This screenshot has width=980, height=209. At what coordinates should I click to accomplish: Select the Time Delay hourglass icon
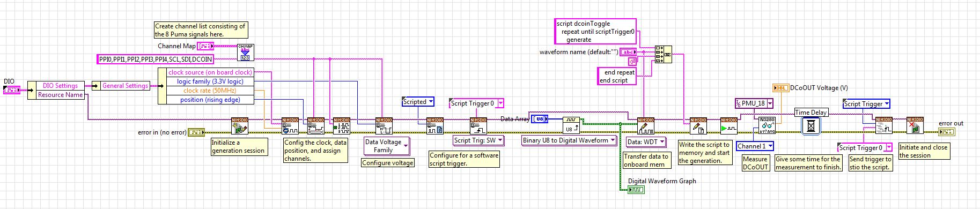pyautogui.click(x=811, y=126)
